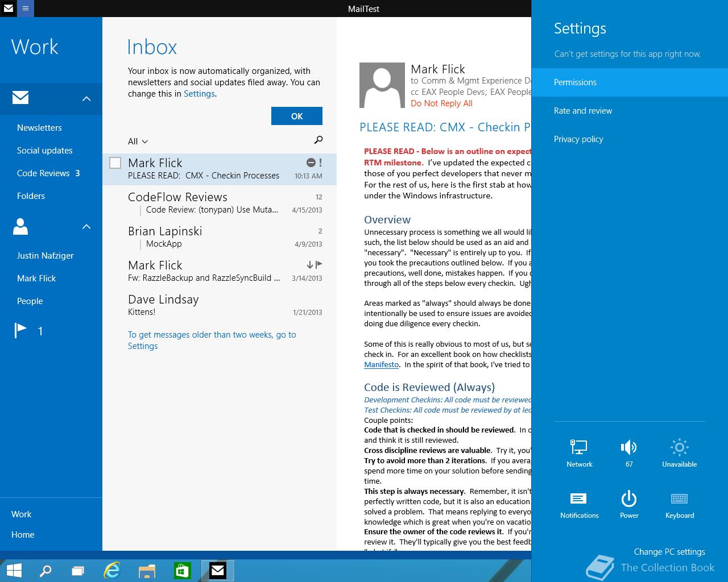
Task: Open People in sidebar
Action: (30, 301)
